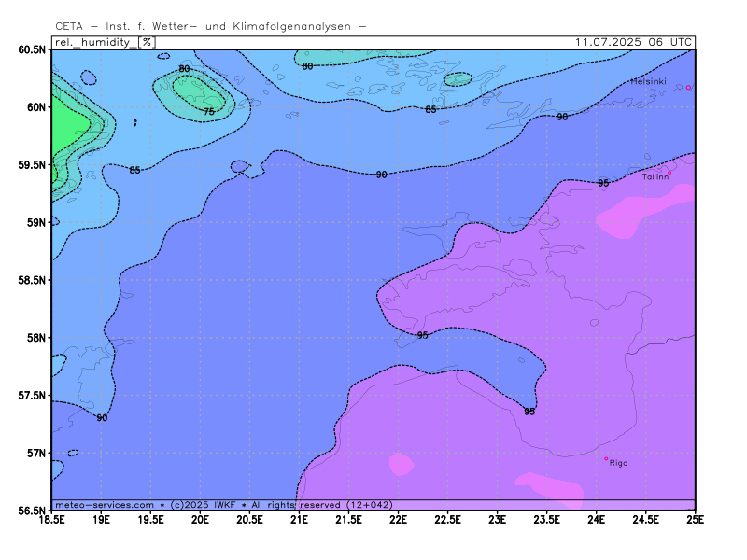The image size is (747, 560).
Task: Select the pink Helsinki location marker
Action: 688,88
